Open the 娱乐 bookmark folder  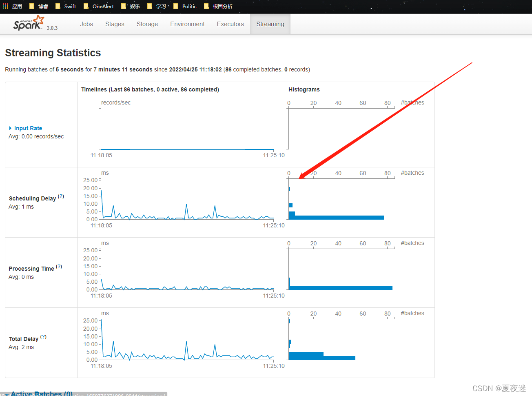point(131,6)
